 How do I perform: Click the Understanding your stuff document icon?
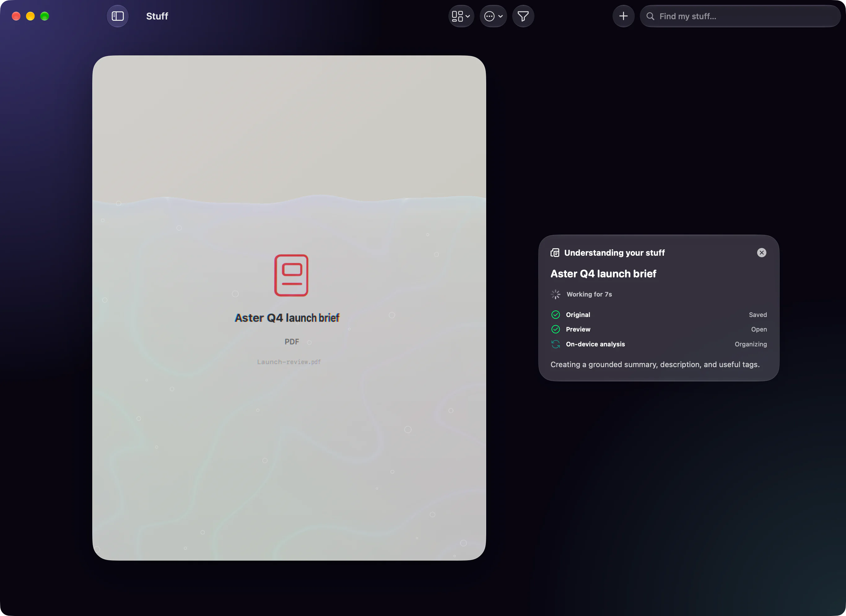555,253
